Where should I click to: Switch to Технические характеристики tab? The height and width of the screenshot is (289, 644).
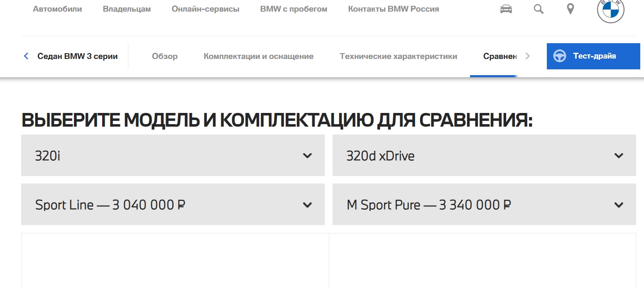[399, 56]
